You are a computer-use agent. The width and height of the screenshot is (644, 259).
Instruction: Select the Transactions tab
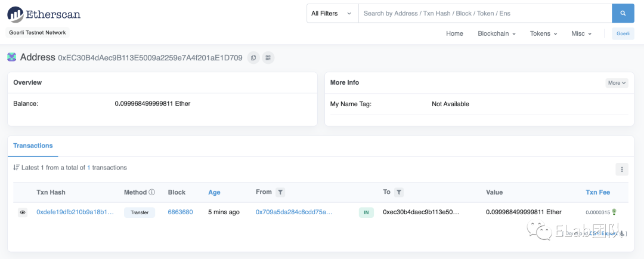coord(33,146)
